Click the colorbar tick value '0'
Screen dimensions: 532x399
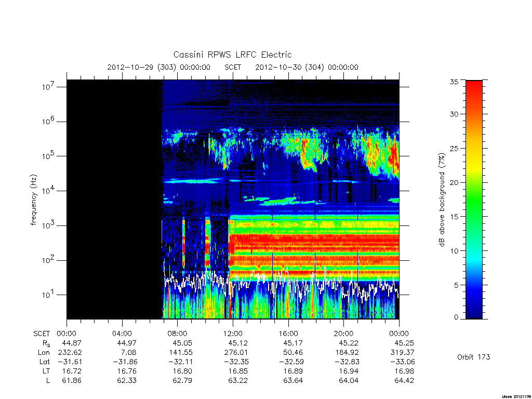(456, 317)
